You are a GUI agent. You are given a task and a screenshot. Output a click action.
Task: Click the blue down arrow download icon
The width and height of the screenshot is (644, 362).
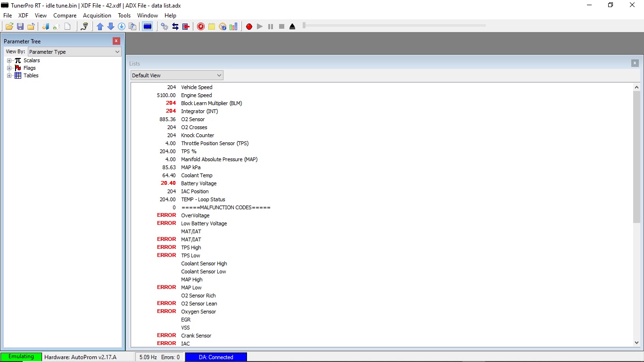coord(111,26)
